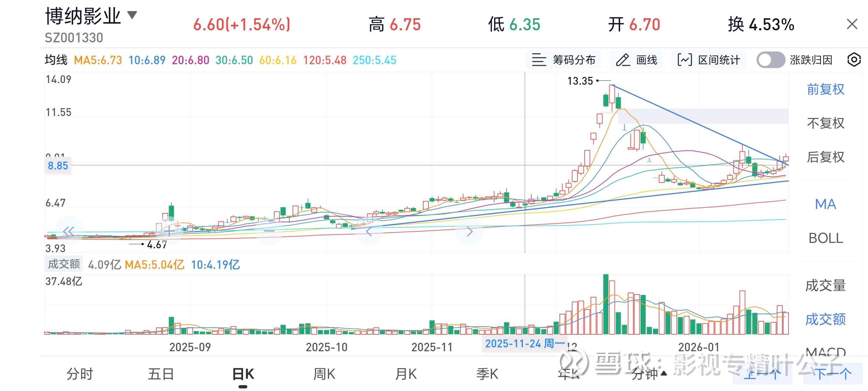This screenshot has width=868, height=391.
Task: Expand the 分钟 minute interval dropdown
Action: pyautogui.click(x=649, y=374)
